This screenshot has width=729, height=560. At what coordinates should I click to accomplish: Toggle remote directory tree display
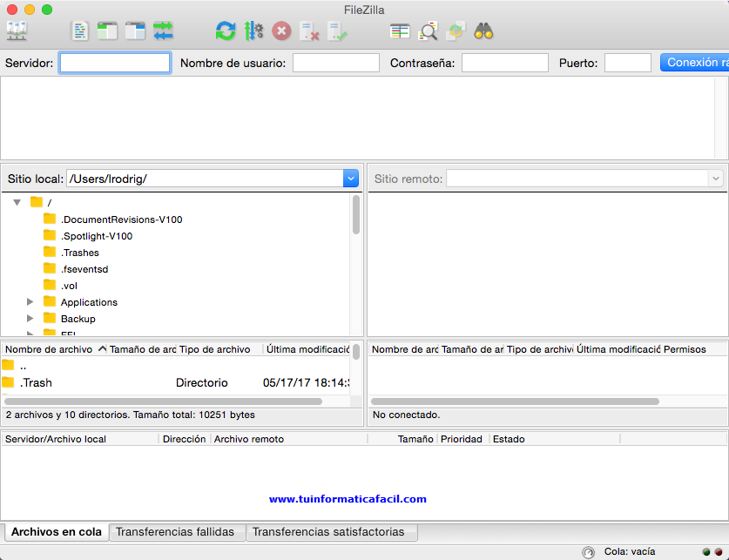coord(135,31)
